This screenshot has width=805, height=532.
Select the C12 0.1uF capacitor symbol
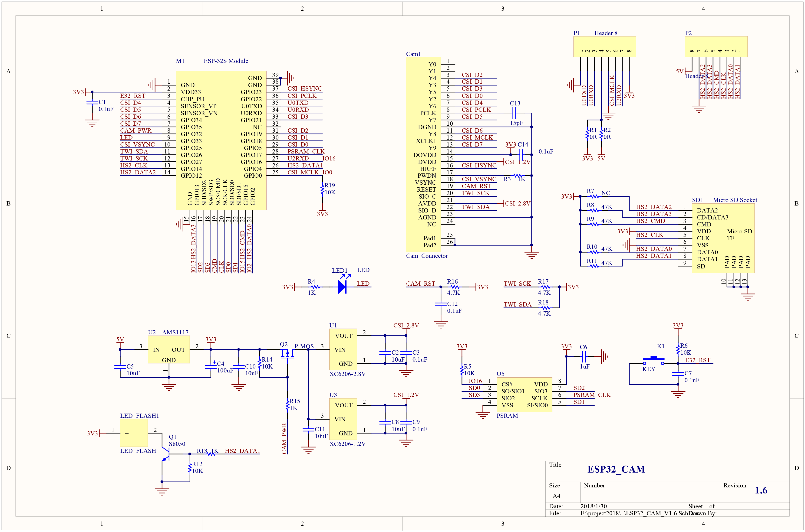tap(441, 304)
